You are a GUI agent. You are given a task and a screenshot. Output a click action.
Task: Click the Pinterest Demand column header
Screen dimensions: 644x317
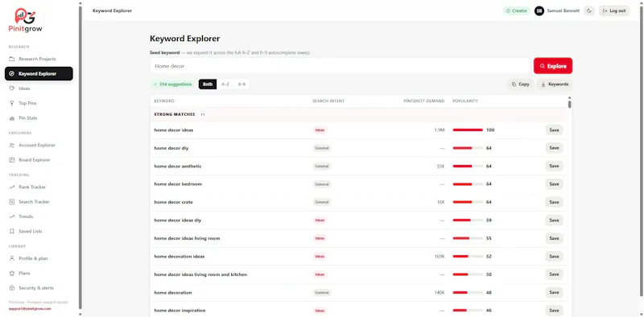(x=424, y=101)
